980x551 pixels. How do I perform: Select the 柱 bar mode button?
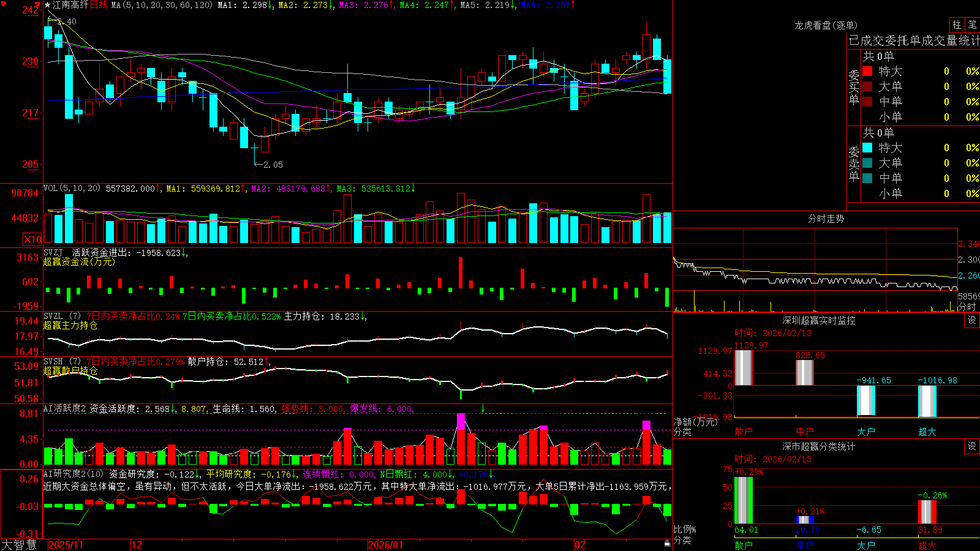(957, 24)
